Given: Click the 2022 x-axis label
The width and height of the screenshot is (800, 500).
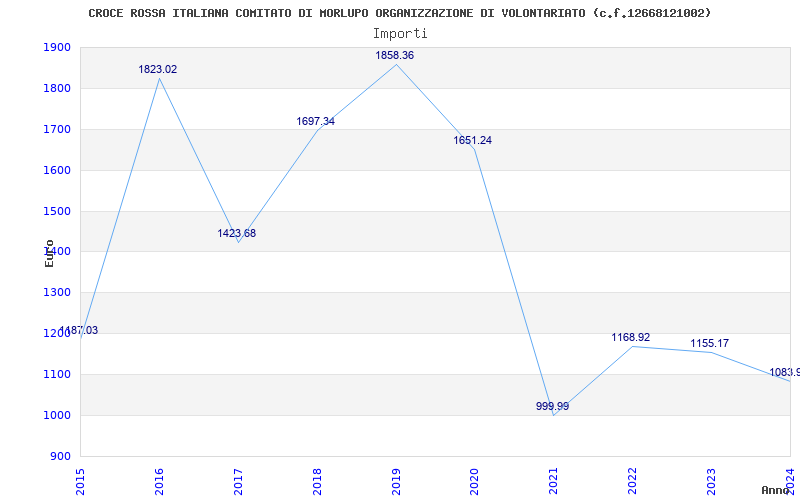Looking at the screenshot, I should pyautogui.click(x=633, y=482).
